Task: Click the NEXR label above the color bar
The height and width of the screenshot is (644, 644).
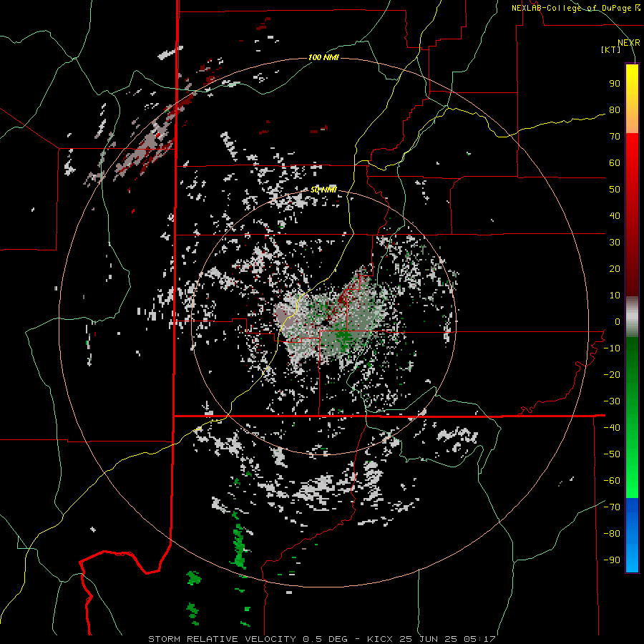Action: pos(629,43)
